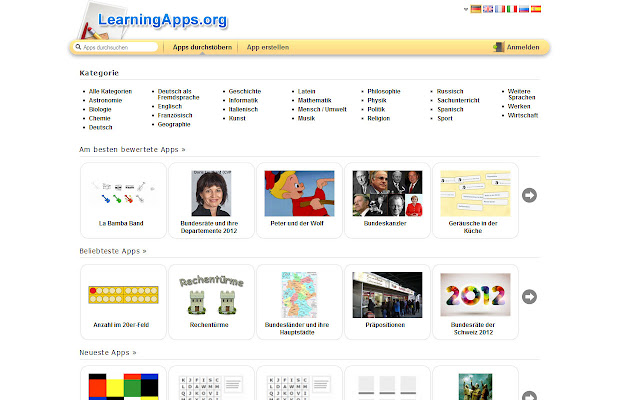Select category 'Latein'
Image resolution: width=640 pixels, height=400 pixels.
click(x=307, y=91)
